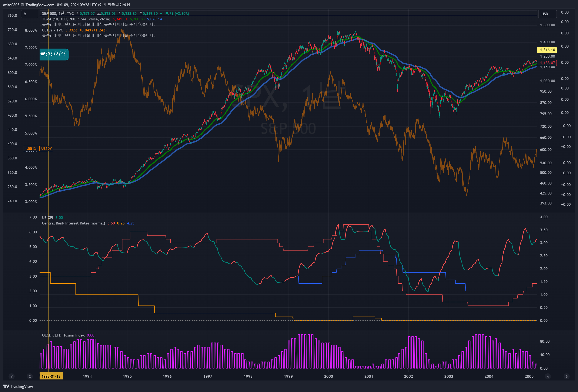Screen dimensions: 578x392
Task: Expand the US10Y · TVC legend line
Action: (52, 30)
